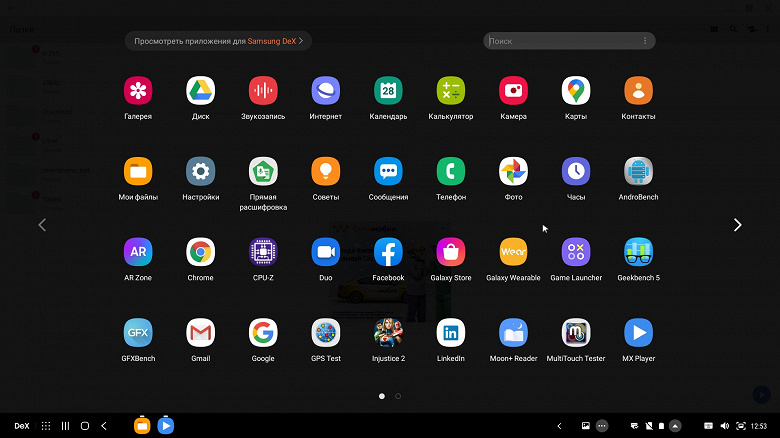
Task: Launch Прямая расшифровка app
Action: tap(263, 171)
